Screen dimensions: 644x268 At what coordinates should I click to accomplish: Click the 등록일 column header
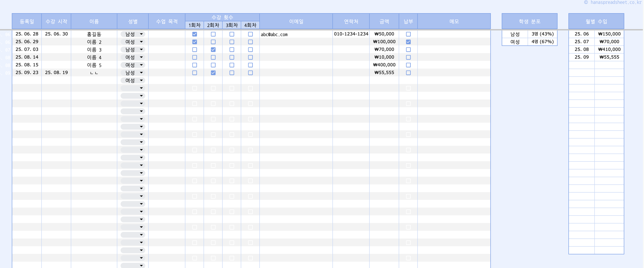[27, 21]
